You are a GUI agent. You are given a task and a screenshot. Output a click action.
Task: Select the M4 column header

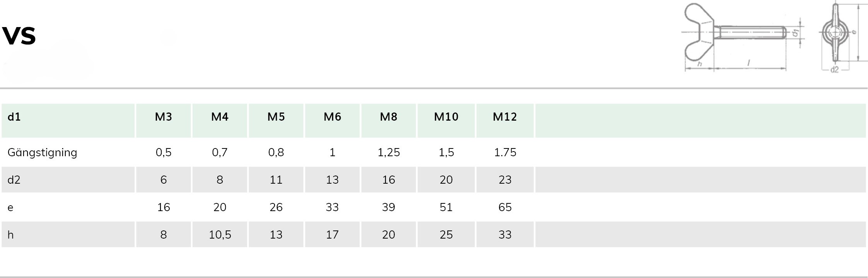[x=220, y=117]
